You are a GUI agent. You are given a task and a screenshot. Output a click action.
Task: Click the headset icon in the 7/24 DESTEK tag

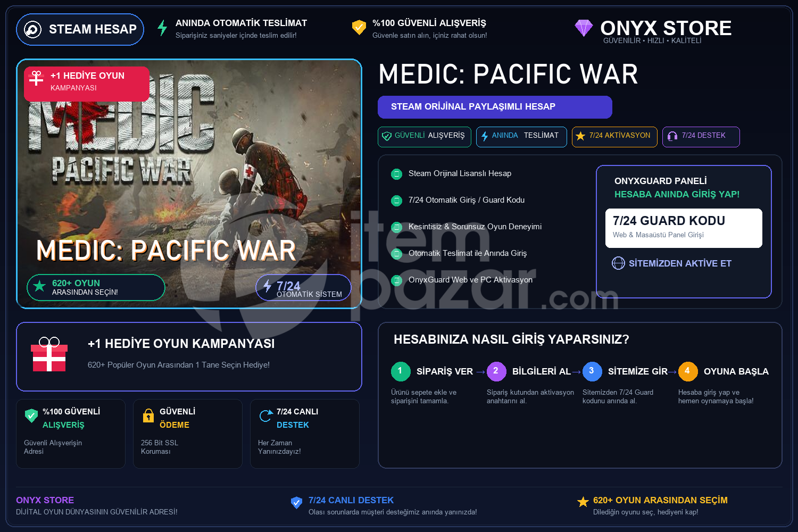pyautogui.click(x=672, y=136)
